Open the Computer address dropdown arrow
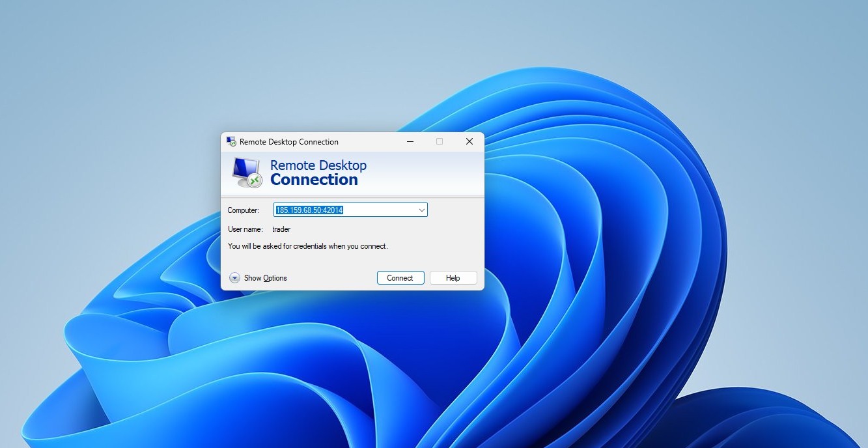Image resolution: width=868 pixels, height=448 pixels. click(421, 210)
